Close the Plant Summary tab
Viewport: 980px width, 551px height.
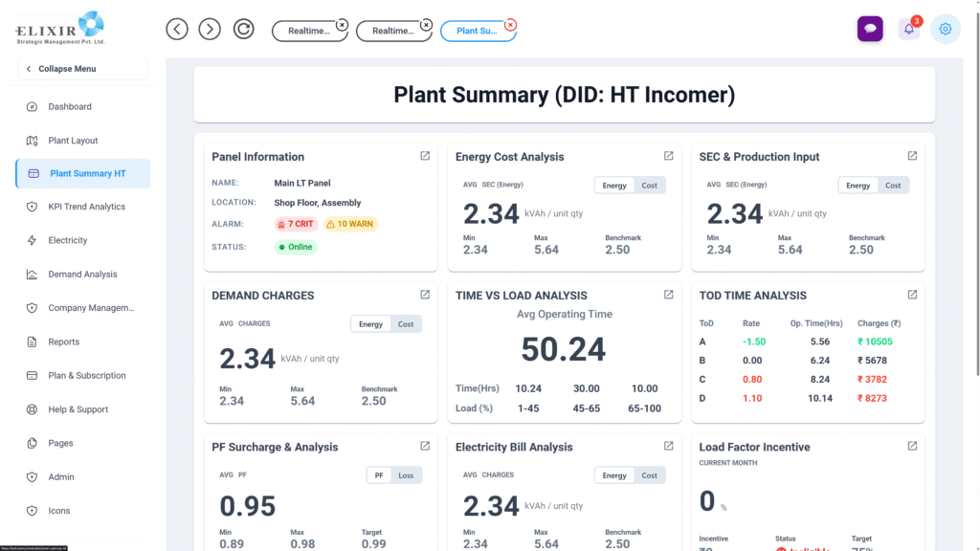510,25
